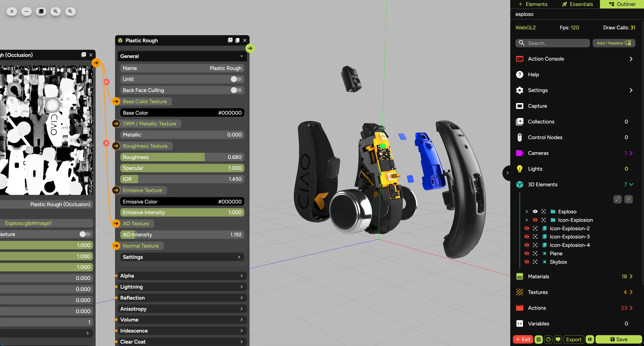Collapse the General section dropdown
644x346 pixels.
click(241, 56)
